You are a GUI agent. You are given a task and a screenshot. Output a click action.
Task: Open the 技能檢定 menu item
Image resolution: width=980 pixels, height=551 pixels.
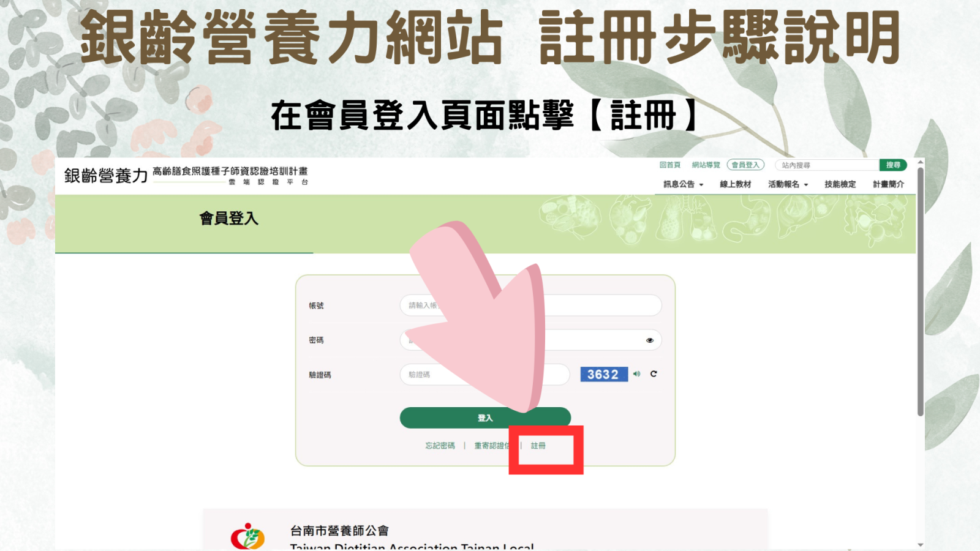pyautogui.click(x=840, y=184)
